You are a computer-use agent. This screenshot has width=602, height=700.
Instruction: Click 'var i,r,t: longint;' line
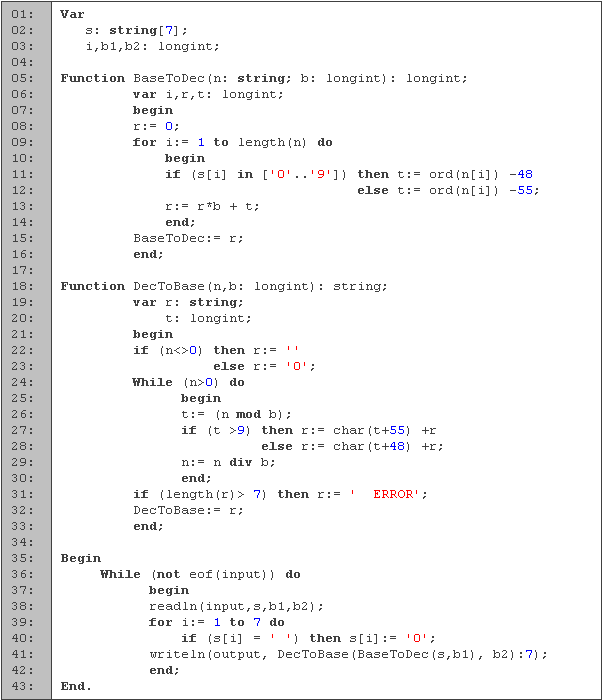click(208, 95)
